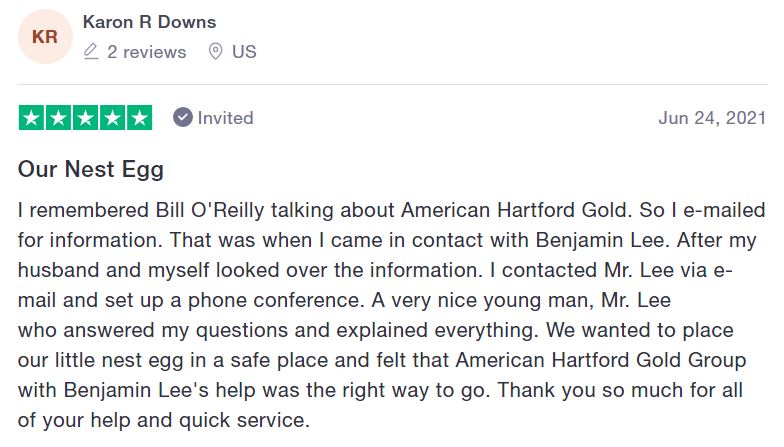Click the first green rating star

coord(32,118)
